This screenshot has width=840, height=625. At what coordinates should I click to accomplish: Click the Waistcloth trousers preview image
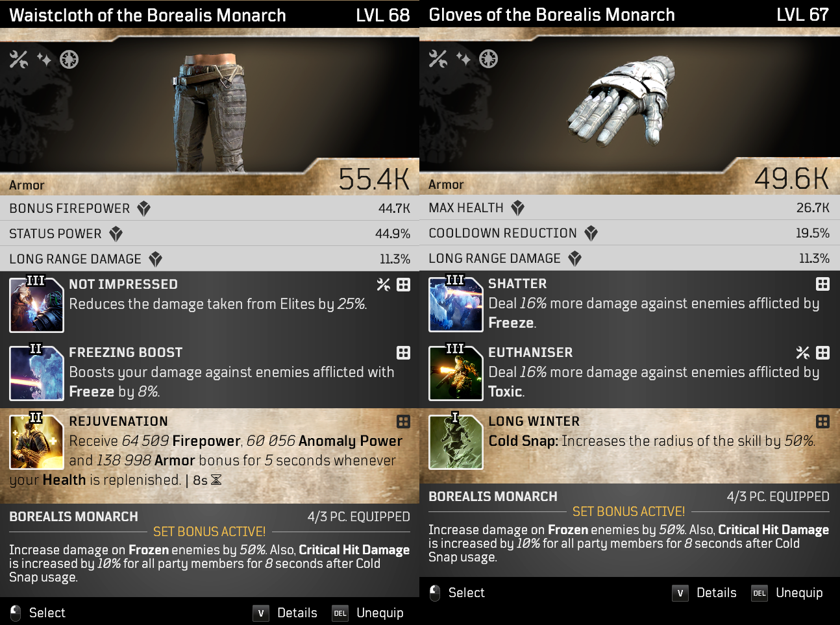tap(208, 114)
